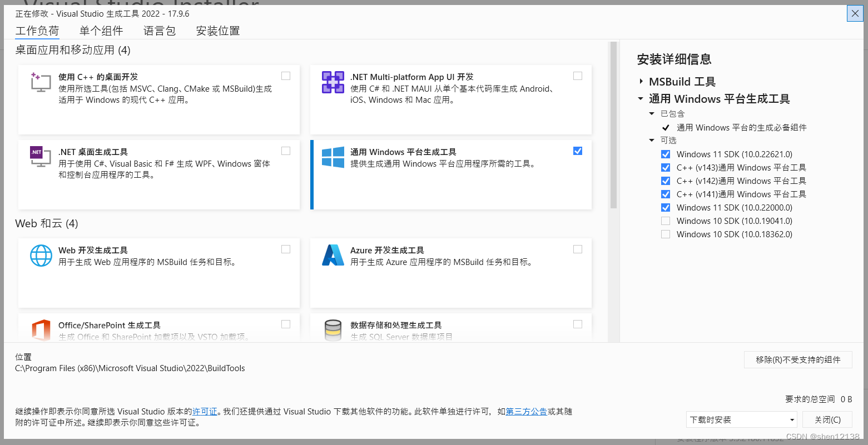Image resolution: width=868 pixels, height=445 pixels.
Task: Click the Web 和云 (4) heading
Action: click(47, 223)
